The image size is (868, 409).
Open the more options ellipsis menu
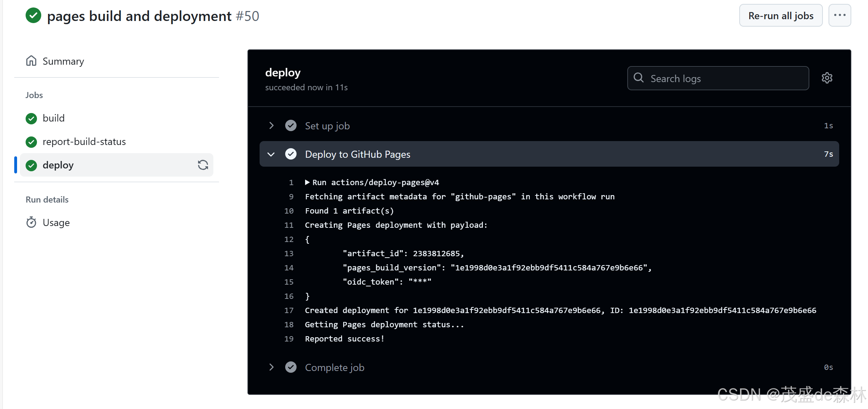tap(840, 15)
